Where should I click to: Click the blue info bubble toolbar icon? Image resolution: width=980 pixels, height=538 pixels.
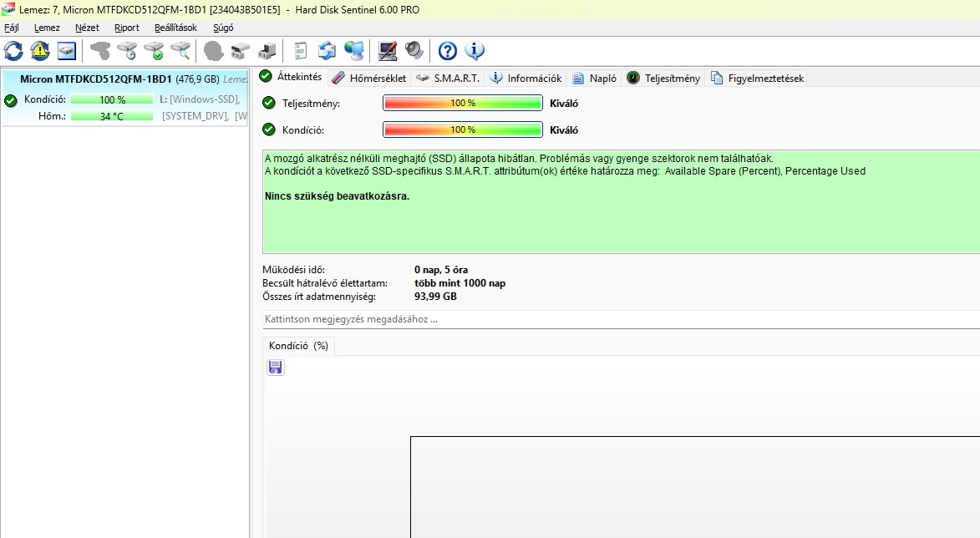coord(475,51)
